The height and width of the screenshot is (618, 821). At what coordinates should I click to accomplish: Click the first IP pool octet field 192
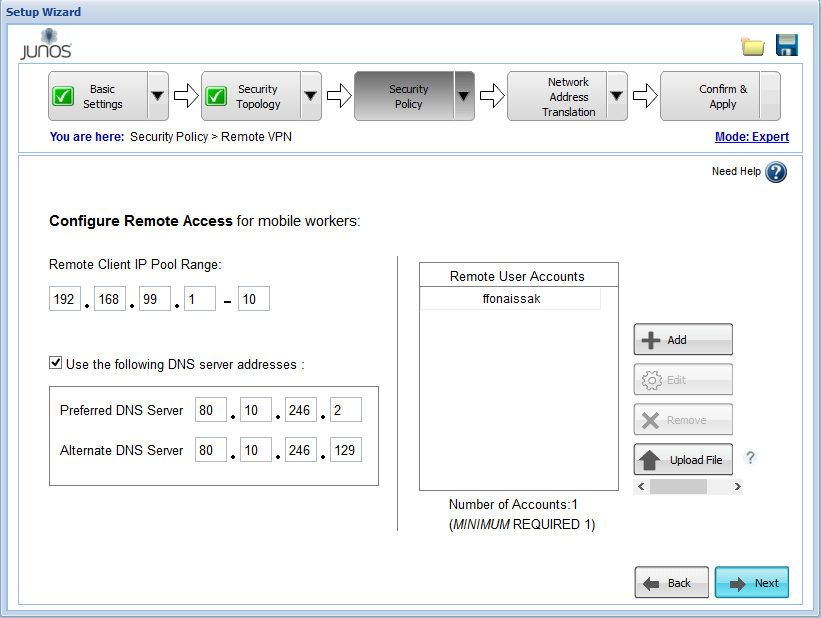point(65,299)
